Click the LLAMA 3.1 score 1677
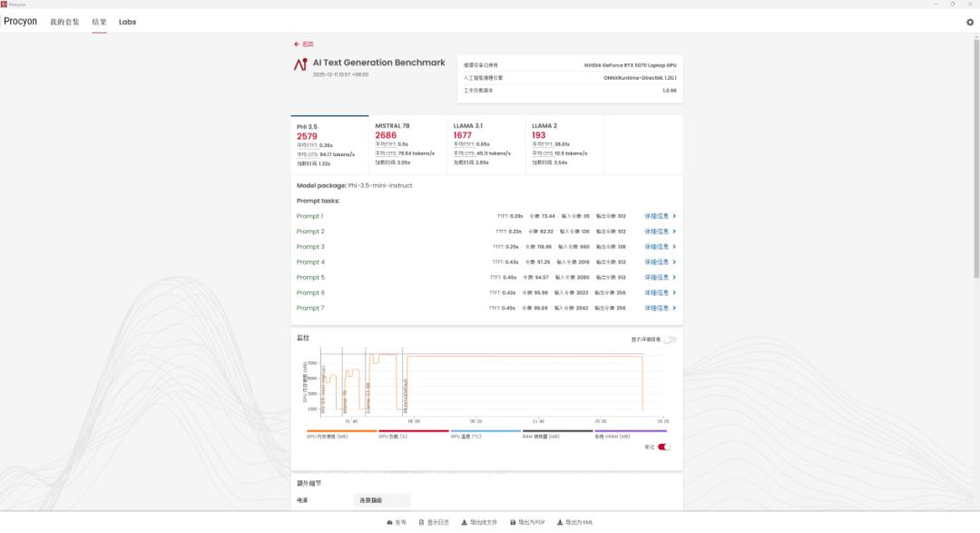This screenshot has height=533, width=980. pos(463,135)
